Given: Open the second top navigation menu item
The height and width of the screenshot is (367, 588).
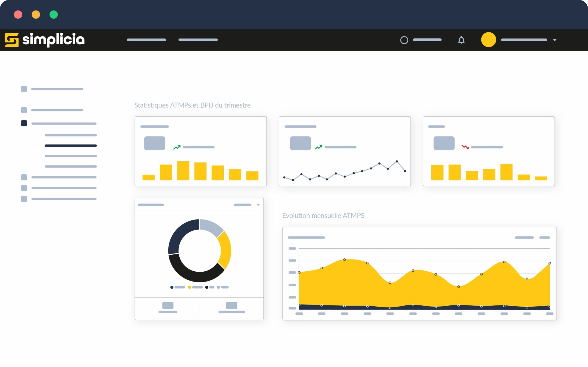Looking at the screenshot, I should pyautogui.click(x=198, y=40).
